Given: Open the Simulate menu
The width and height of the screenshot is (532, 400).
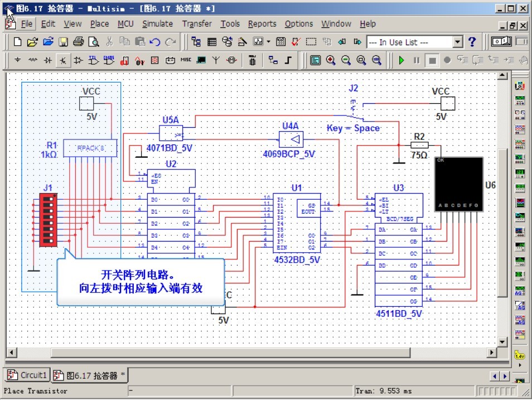Looking at the screenshot, I should (157, 24).
